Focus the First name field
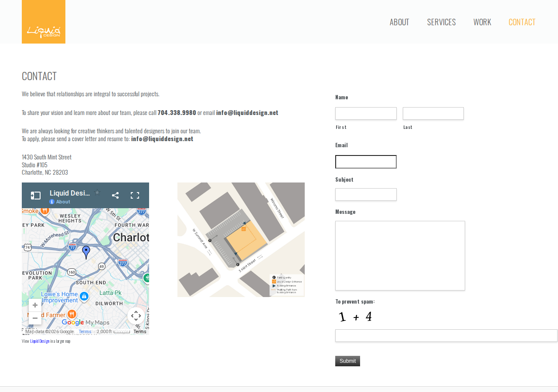Screen dimensions: 558x392 (366, 113)
